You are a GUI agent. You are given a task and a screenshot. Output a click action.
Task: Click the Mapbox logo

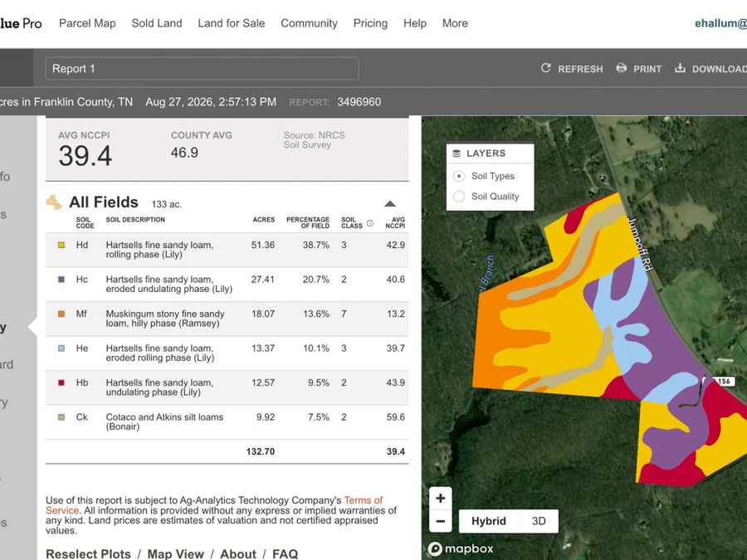[460, 548]
